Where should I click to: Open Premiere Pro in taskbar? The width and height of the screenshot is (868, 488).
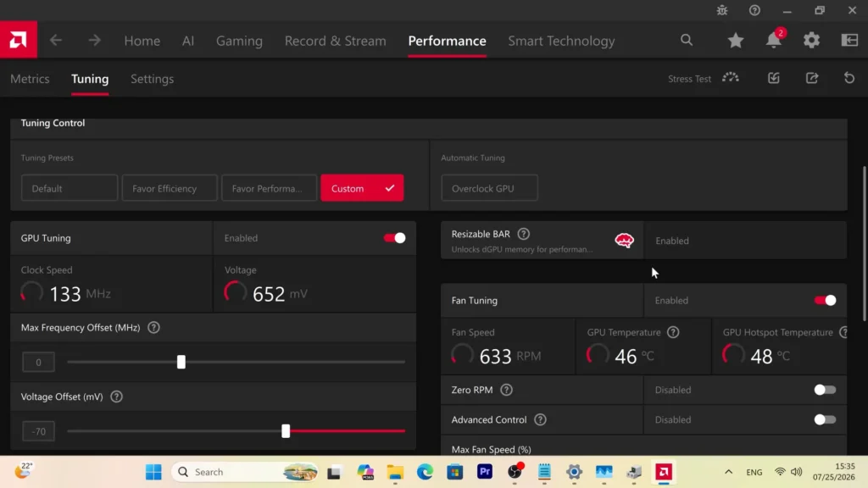(x=485, y=472)
